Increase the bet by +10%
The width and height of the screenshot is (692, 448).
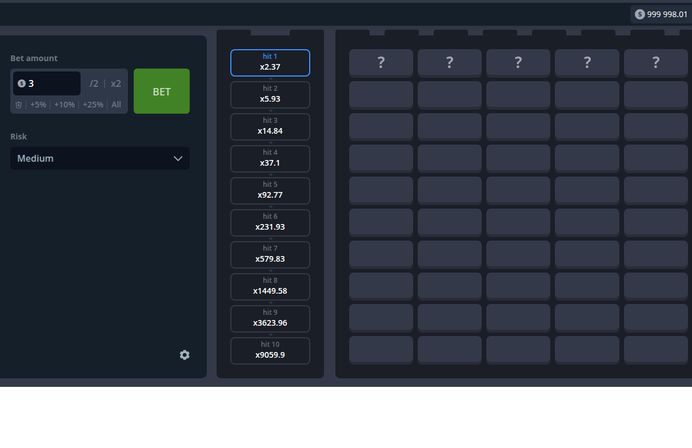click(x=64, y=105)
